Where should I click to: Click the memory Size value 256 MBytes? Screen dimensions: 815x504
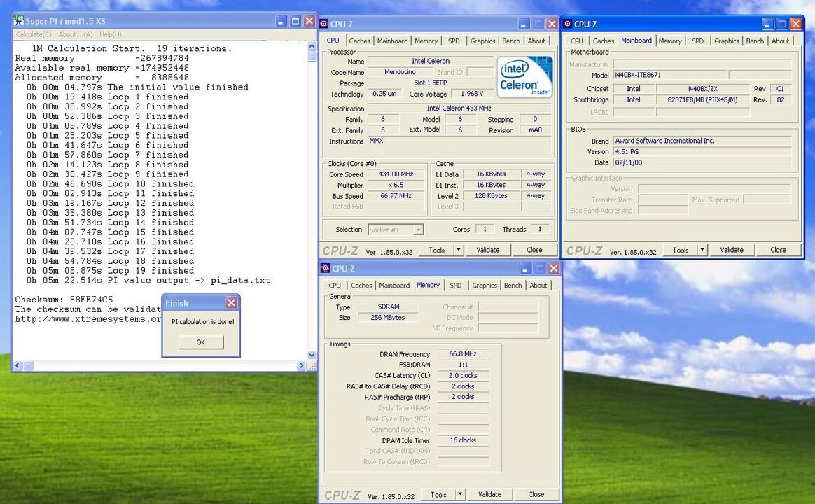click(x=389, y=318)
